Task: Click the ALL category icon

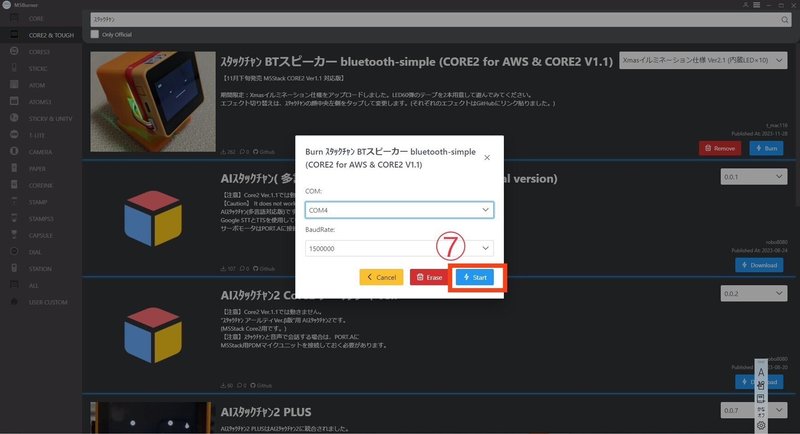Action: [14, 285]
